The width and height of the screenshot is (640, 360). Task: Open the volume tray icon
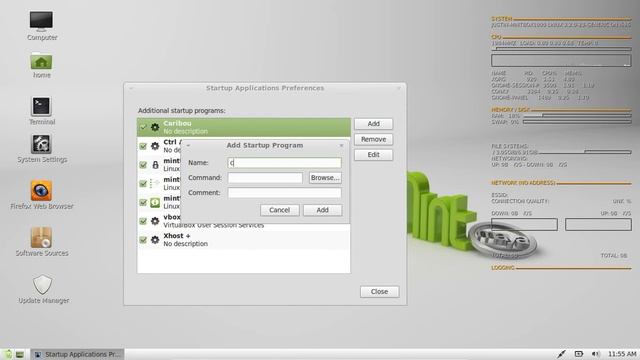pos(596,354)
